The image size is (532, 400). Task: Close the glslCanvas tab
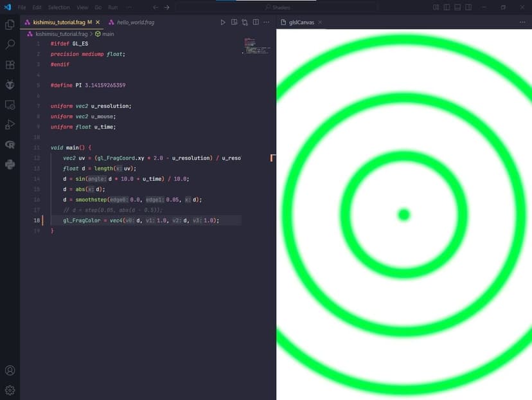coord(320,22)
